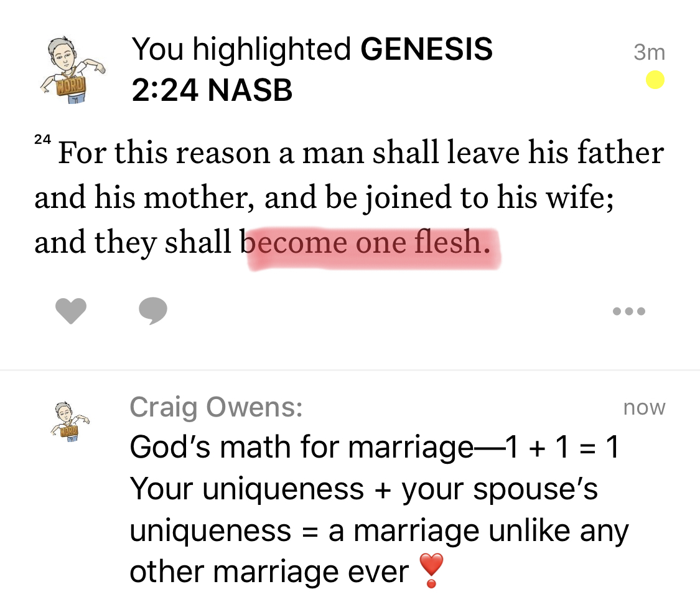Open comments via the speech bubble icon
Viewport: 700px width, 612px height.
(152, 310)
